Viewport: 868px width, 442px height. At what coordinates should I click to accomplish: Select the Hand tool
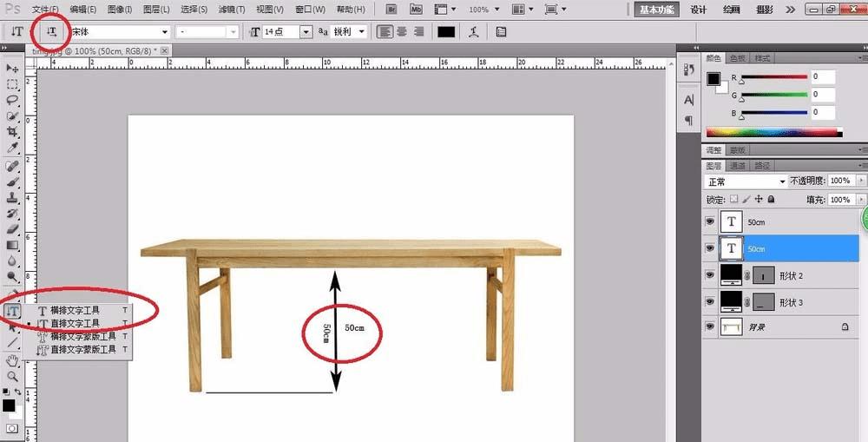12,361
